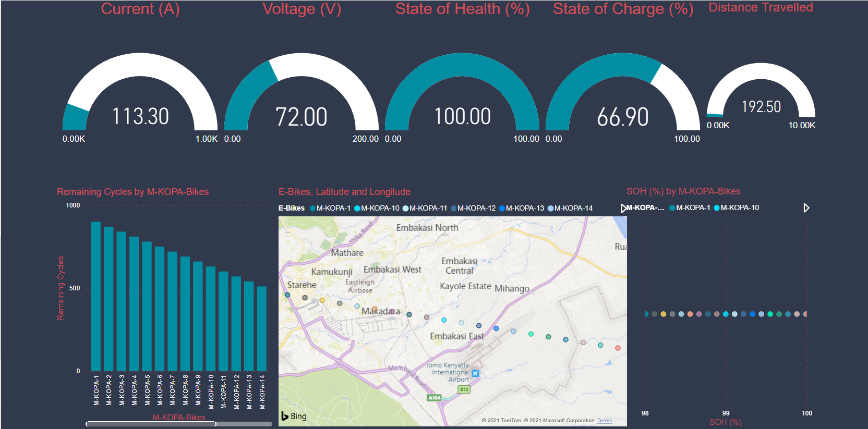Click the M-KOPA-8 bar
Viewport: 868px width, 429px height.
185,314
